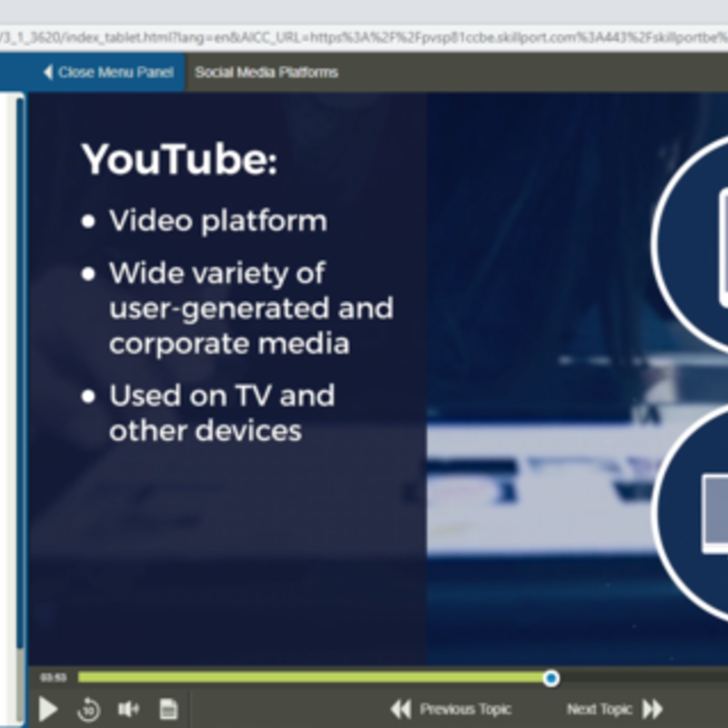Image resolution: width=728 pixels, height=728 pixels.
Task: Close Menu Panel button
Action: click(93, 73)
